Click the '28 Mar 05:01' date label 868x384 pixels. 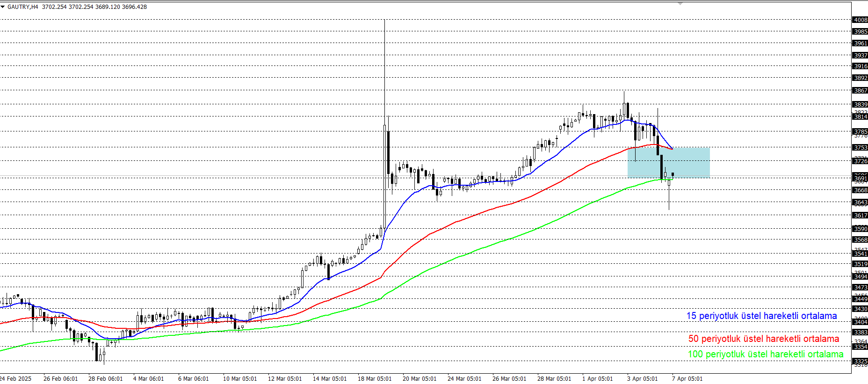(x=554, y=378)
